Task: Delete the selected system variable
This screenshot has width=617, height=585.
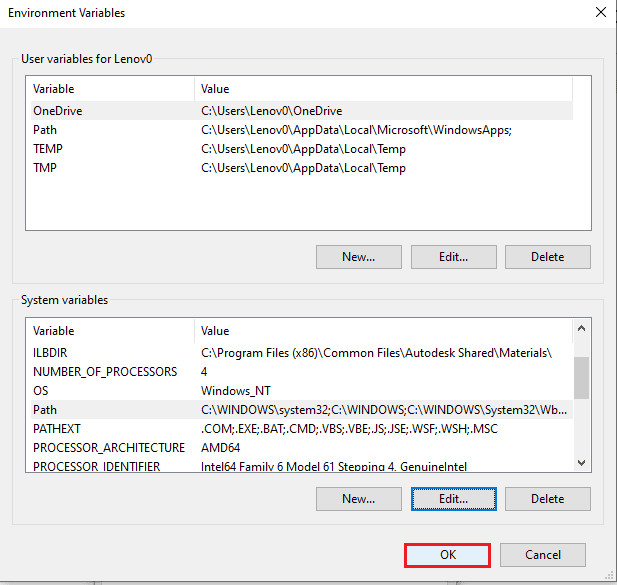Action: point(547,498)
